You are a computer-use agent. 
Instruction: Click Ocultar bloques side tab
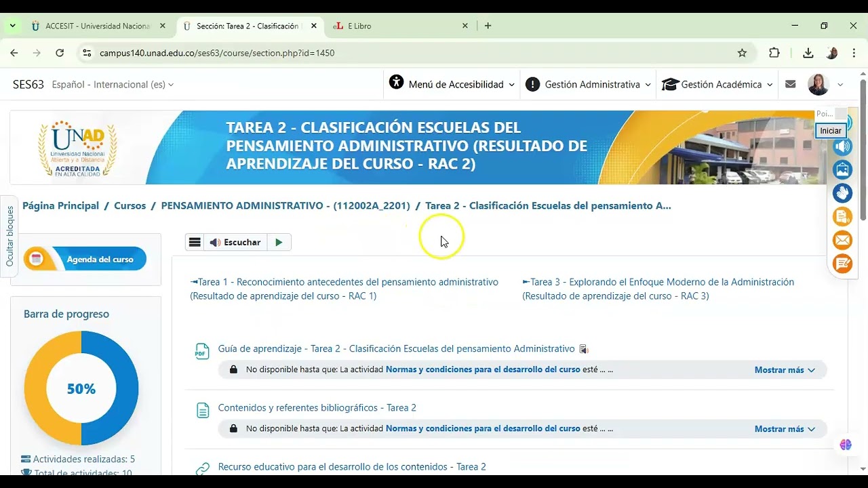(x=9, y=237)
